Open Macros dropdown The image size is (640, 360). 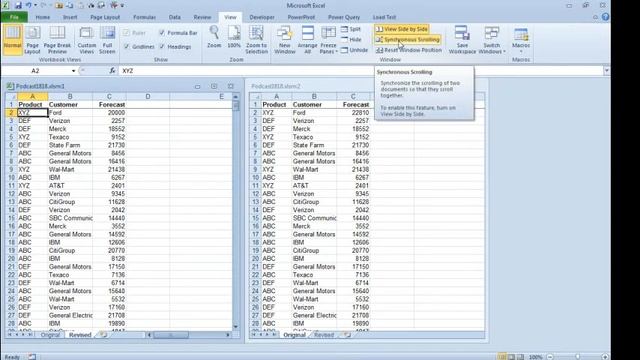click(x=521, y=40)
